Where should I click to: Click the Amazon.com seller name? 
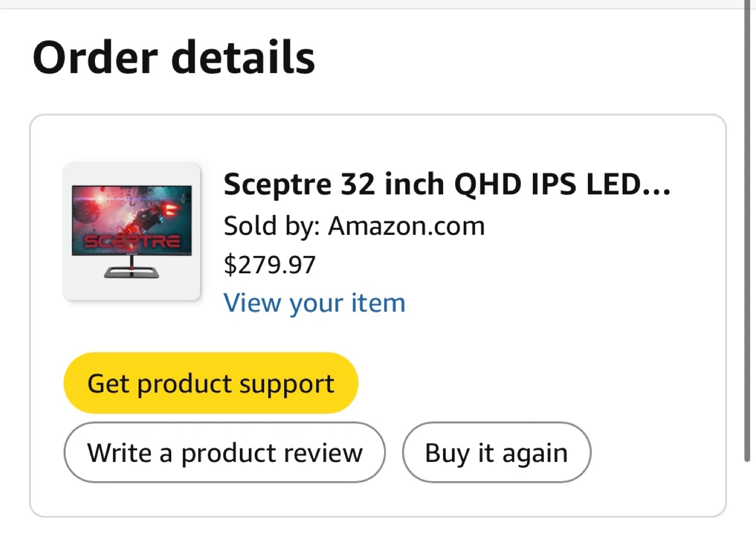point(406,226)
